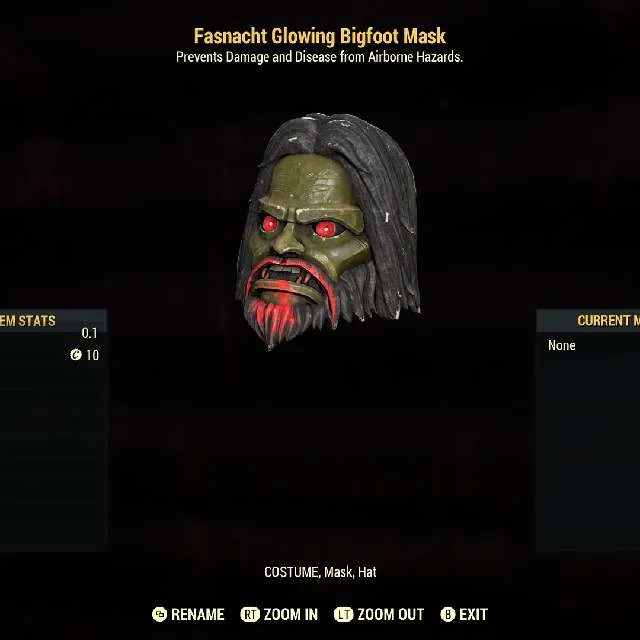Click the LT trigger icon
This screenshot has height=640, width=640.
343,614
